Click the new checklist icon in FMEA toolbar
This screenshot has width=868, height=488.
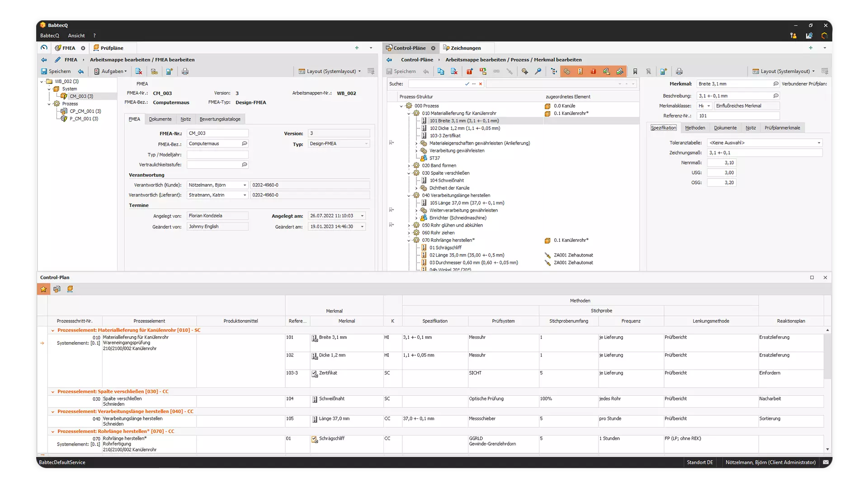click(170, 71)
